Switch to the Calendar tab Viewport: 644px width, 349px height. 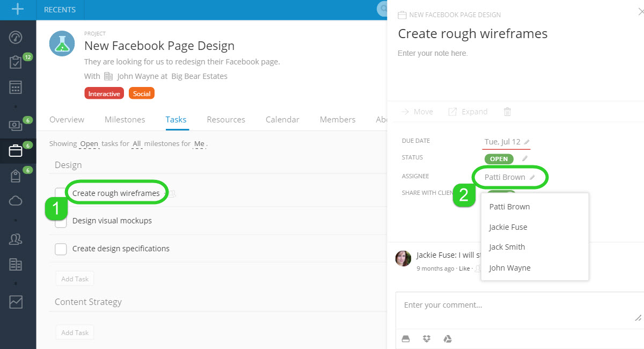282,120
